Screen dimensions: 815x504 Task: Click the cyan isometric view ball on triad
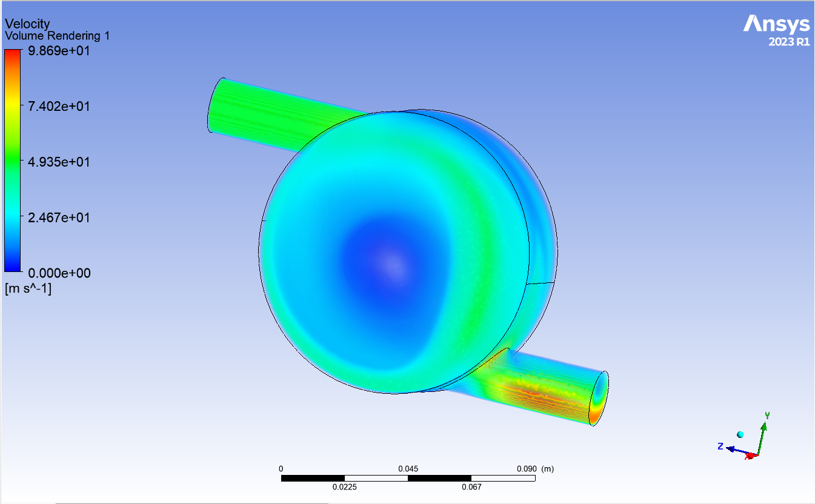point(740,434)
